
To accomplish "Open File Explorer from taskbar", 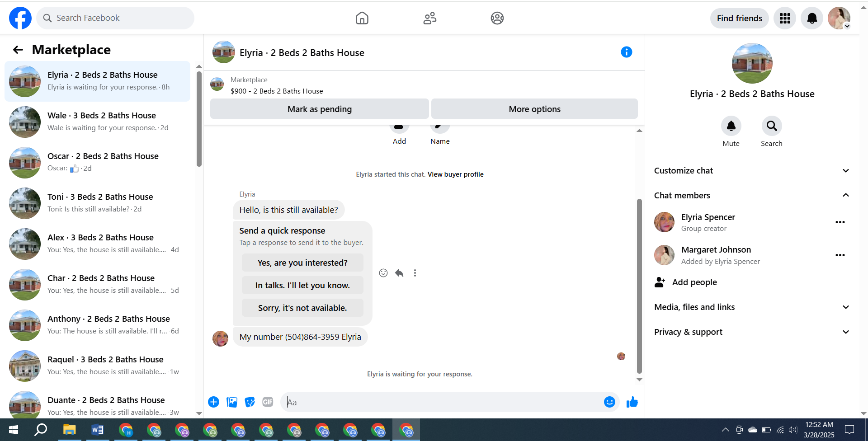I will coord(69,430).
